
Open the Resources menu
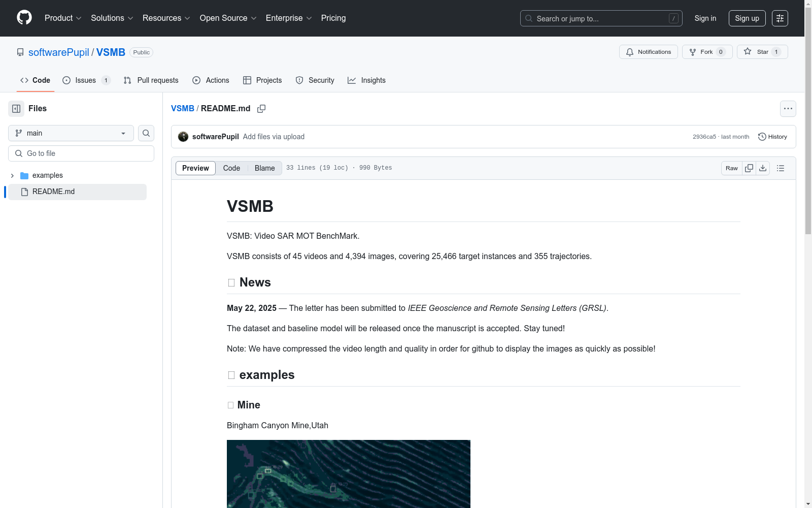click(166, 18)
